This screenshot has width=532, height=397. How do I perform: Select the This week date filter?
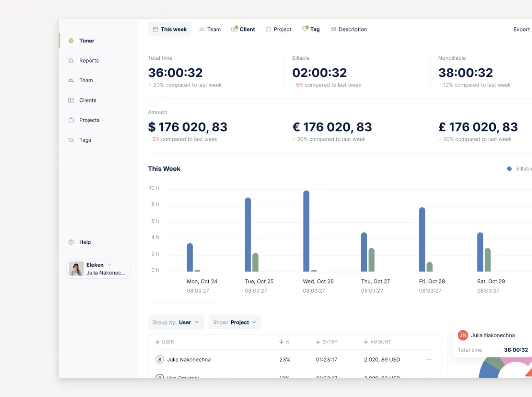170,29
